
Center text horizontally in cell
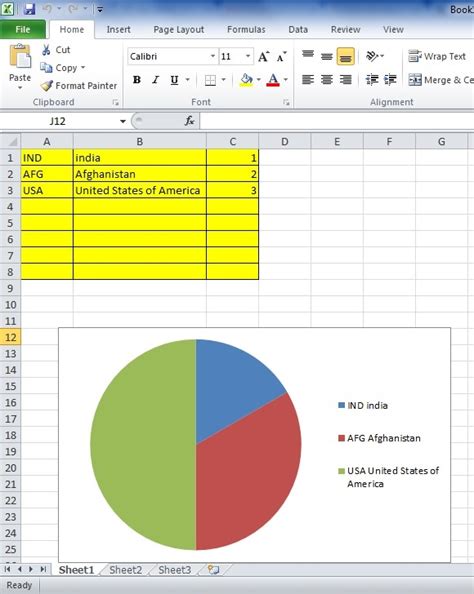pyautogui.click(x=327, y=80)
